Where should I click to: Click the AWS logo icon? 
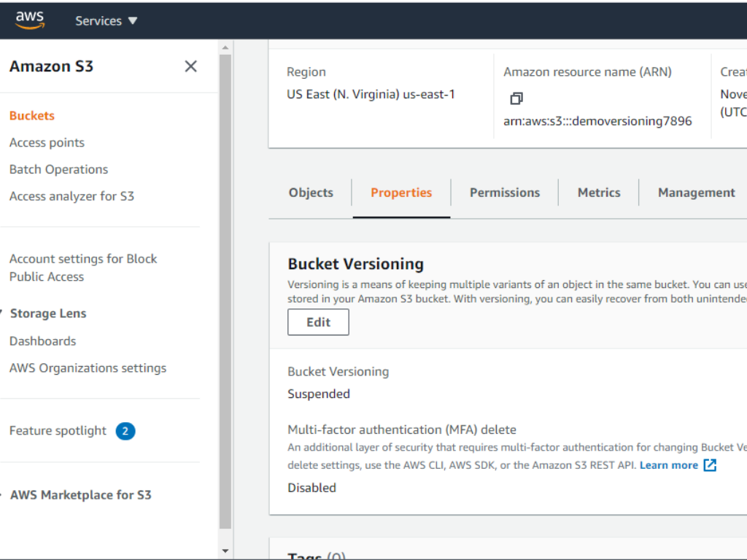click(x=30, y=20)
